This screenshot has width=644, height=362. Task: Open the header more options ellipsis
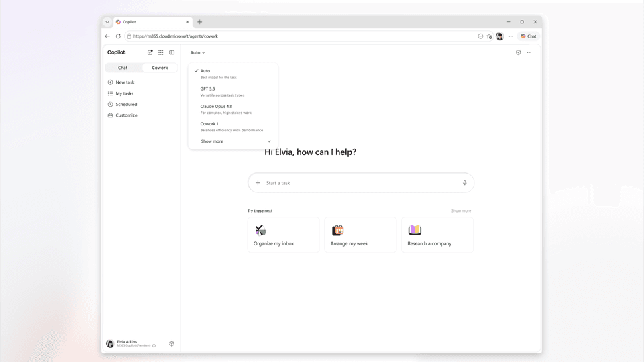529,52
